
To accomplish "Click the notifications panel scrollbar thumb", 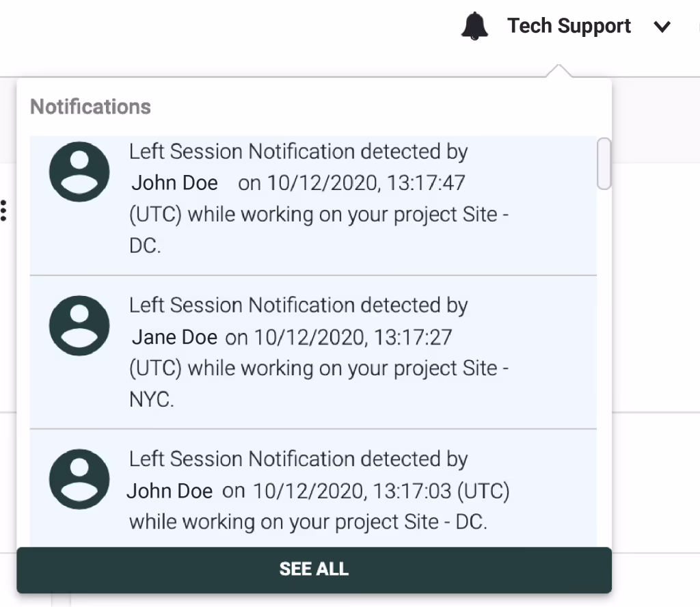I will click(604, 164).
